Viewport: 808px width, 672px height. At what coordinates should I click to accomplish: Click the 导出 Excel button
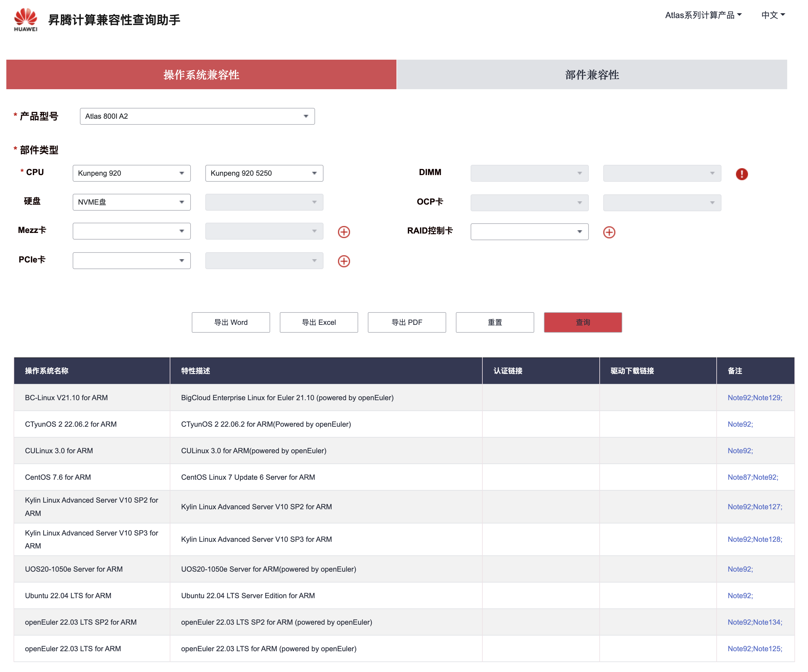coord(319,322)
